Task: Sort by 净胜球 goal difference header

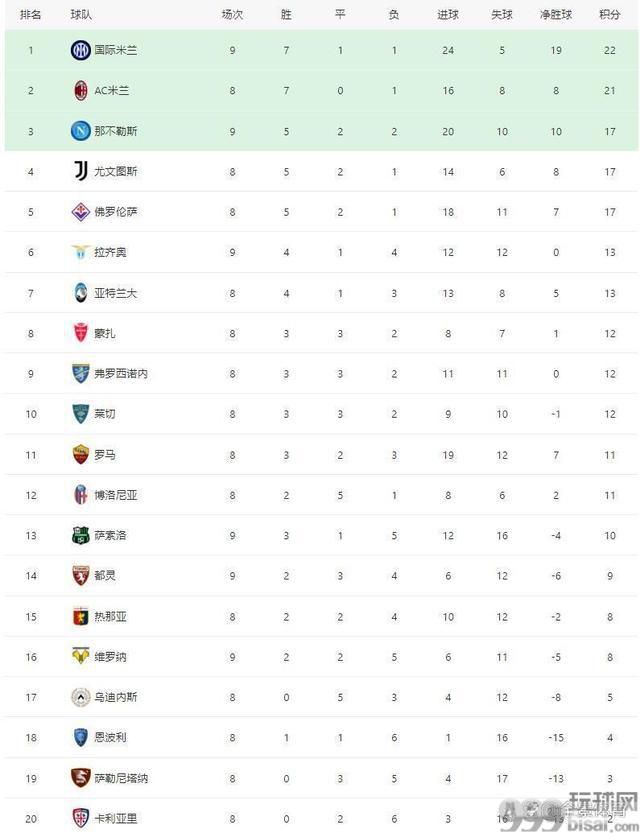Action: point(556,14)
